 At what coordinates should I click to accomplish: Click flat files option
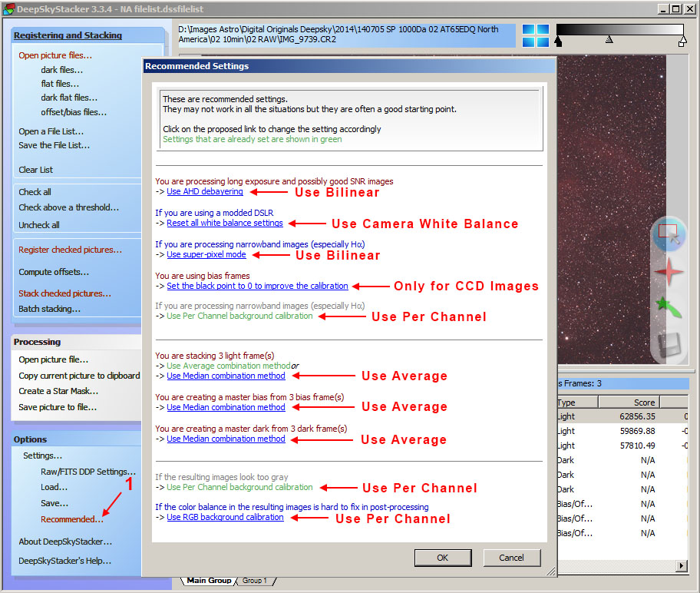pos(60,84)
